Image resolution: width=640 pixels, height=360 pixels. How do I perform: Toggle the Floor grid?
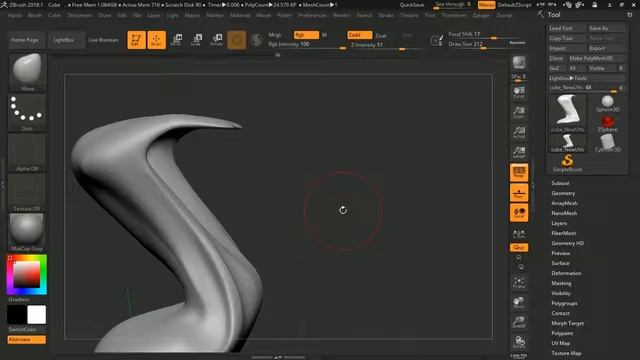coord(519,193)
